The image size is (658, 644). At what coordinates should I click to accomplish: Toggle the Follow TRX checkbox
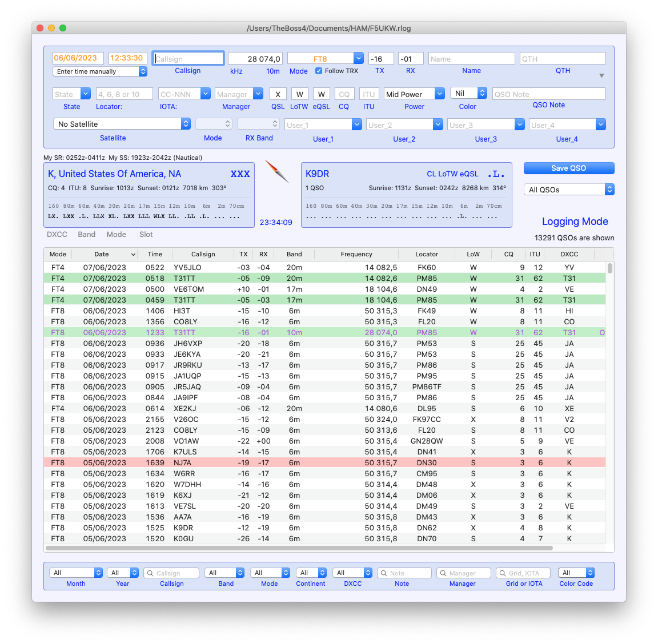click(319, 71)
